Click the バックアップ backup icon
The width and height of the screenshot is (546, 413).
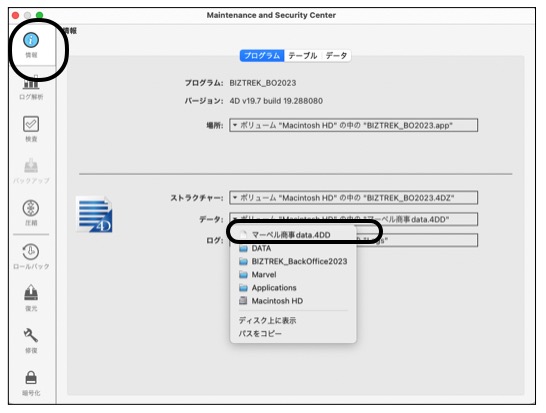pos(31,171)
